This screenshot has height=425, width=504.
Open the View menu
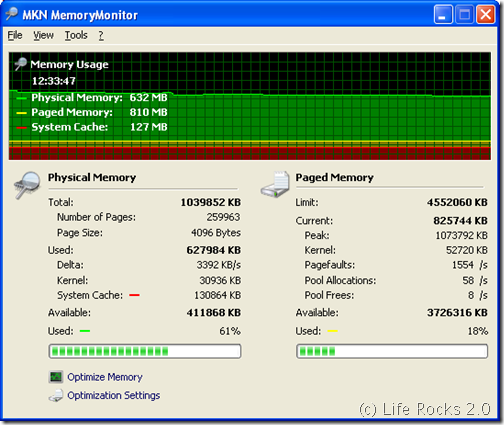[43, 35]
